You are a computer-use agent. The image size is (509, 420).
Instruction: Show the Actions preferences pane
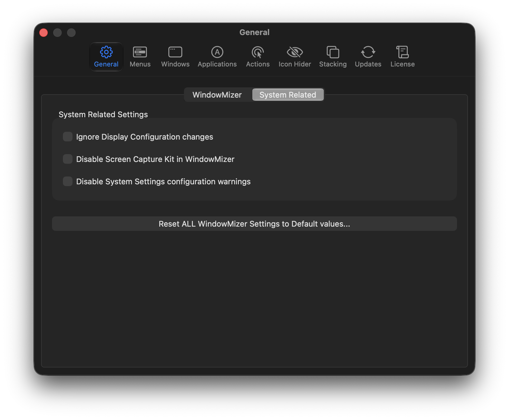pyautogui.click(x=258, y=57)
